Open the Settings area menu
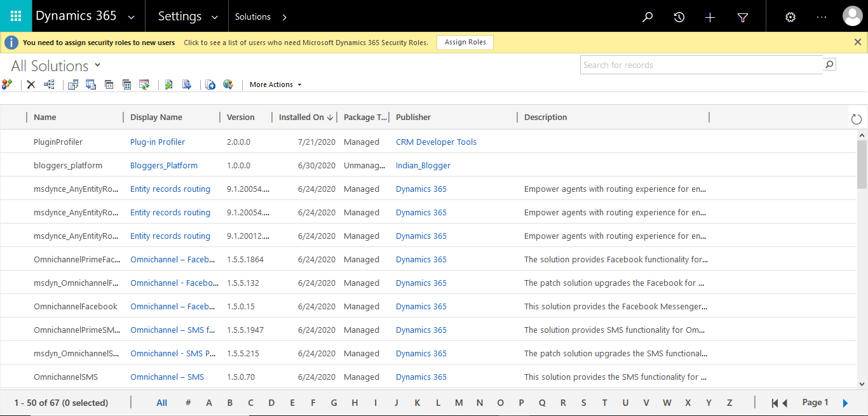This screenshot has height=416, width=868. (x=186, y=16)
